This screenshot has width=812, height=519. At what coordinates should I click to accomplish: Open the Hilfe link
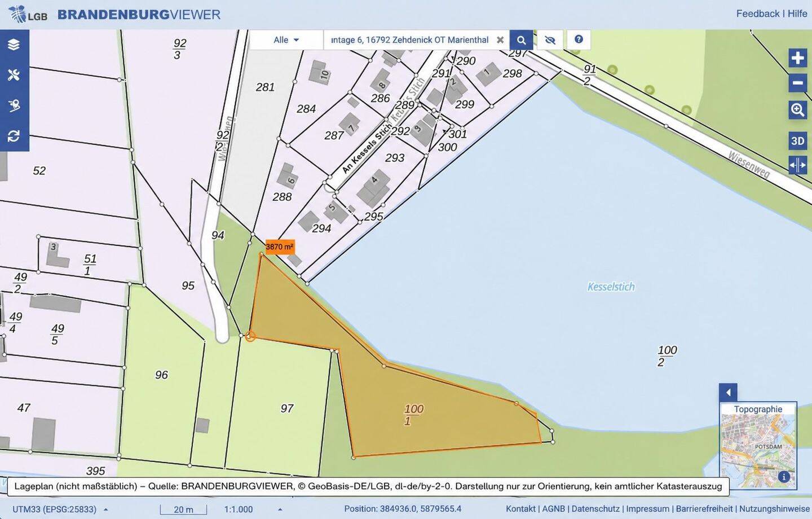point(797,14)
